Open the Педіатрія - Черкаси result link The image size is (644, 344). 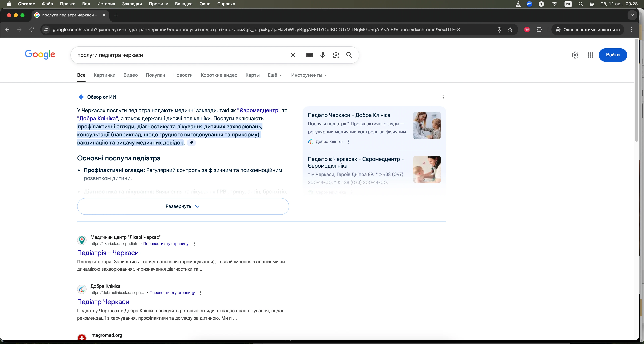108,253
